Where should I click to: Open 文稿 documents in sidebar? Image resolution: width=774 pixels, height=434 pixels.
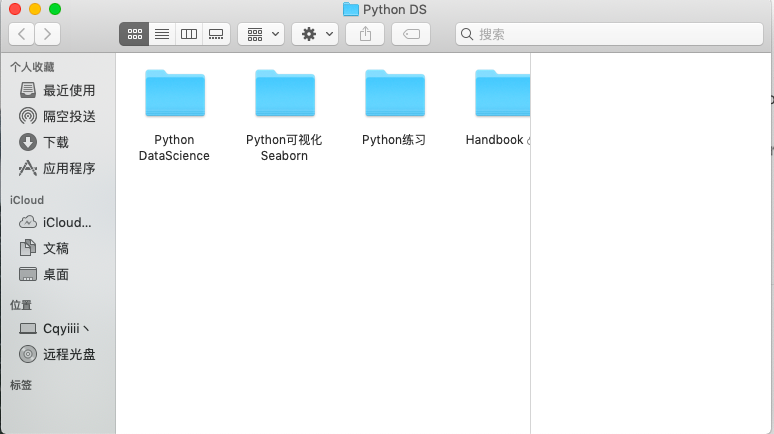coord(56,248)
